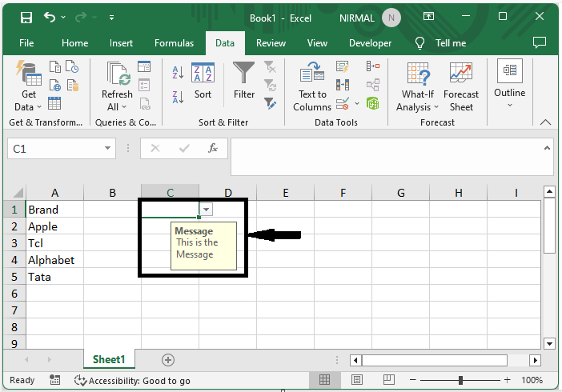Open the NIRMAL account avatar
The width and height of the screenshot is (562, 392).
coord(391,18)
